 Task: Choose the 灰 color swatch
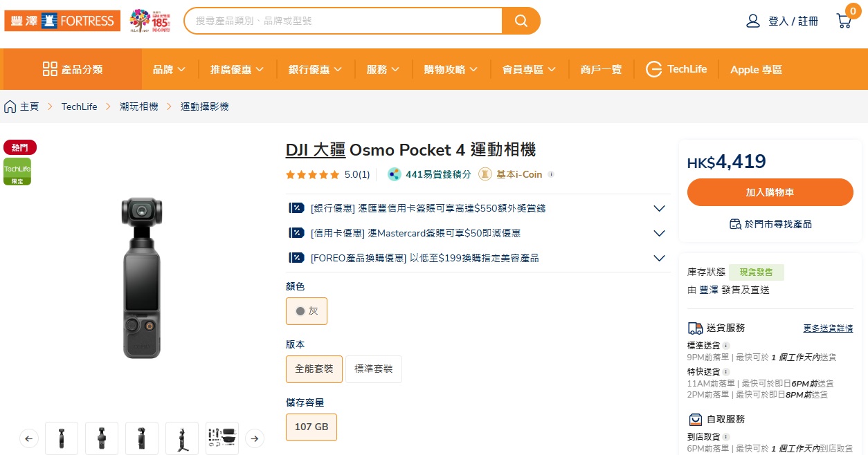307,311
